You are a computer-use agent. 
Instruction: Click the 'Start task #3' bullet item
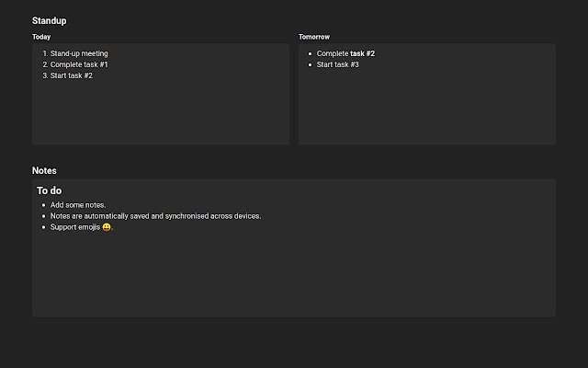[x=337, y=64]
